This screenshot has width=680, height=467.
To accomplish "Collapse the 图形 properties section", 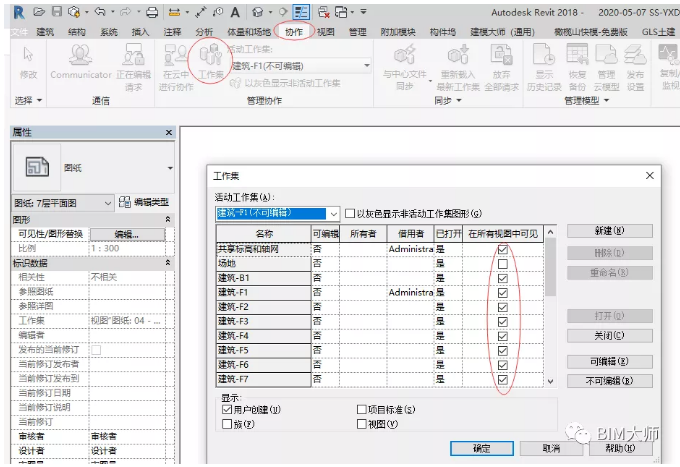I will [168, 219].
